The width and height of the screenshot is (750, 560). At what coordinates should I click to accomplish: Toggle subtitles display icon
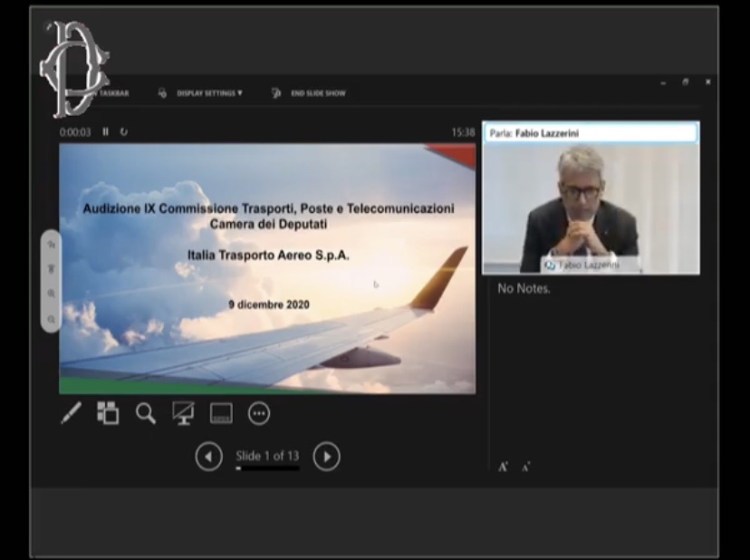pos(221,413)
